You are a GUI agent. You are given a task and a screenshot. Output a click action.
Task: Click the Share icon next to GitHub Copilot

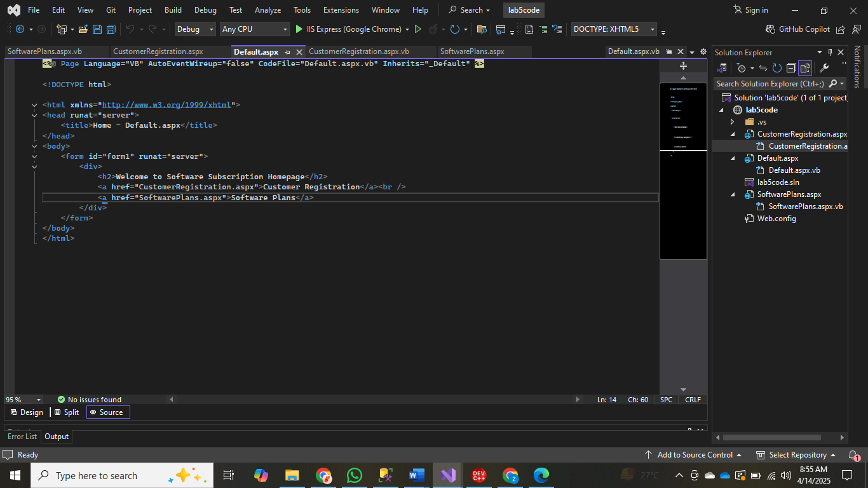tap(841, 29)
